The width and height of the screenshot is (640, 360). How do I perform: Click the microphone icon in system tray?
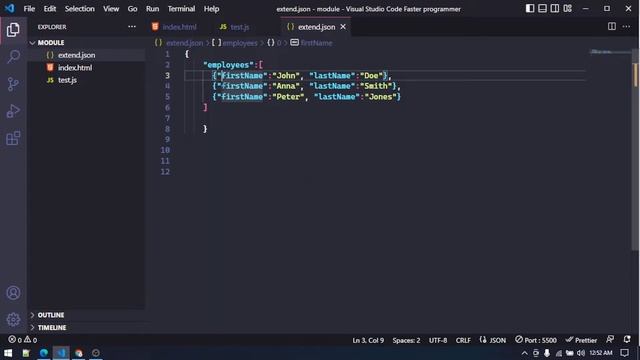547,353
